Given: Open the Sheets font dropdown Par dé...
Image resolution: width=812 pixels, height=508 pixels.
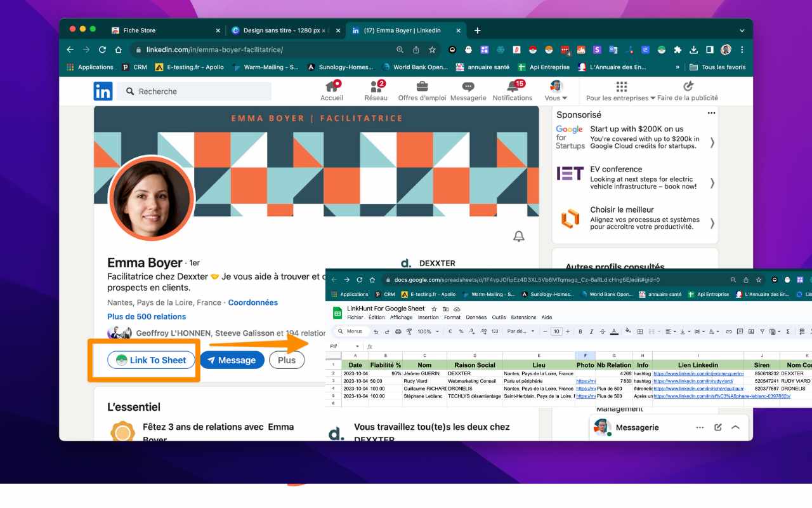Looking at the screenshot, I should [x=520, y=331].
